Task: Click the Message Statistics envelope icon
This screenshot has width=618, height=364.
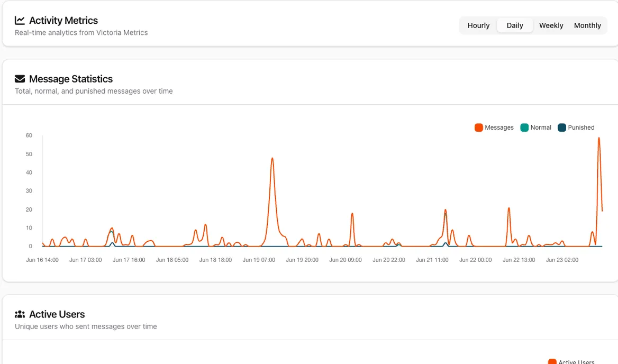Action: pyautogui.click(x=20, y=79)
